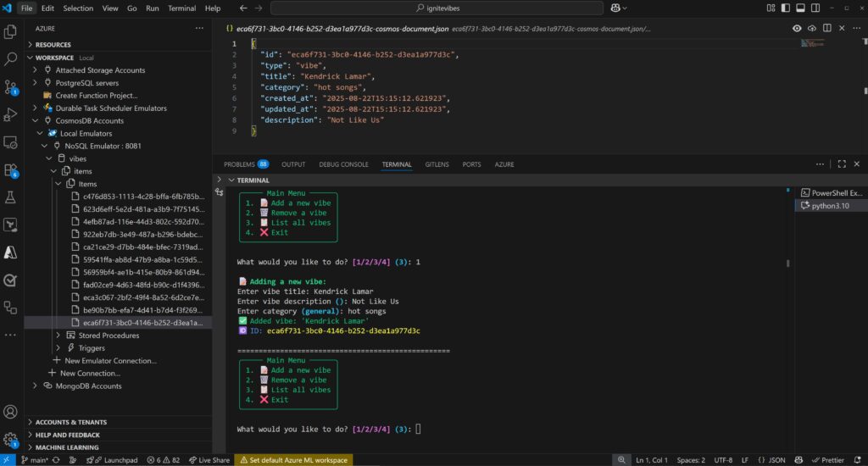Expand PostgreSQL servers node

click(35, 83)
